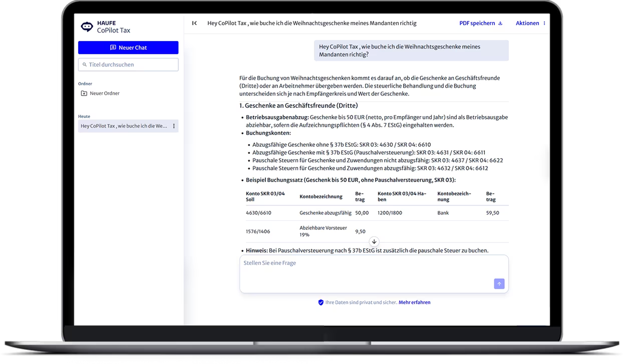
Task: Open the three-dot menu on the sidebar chat
Action: click(174, 126)
